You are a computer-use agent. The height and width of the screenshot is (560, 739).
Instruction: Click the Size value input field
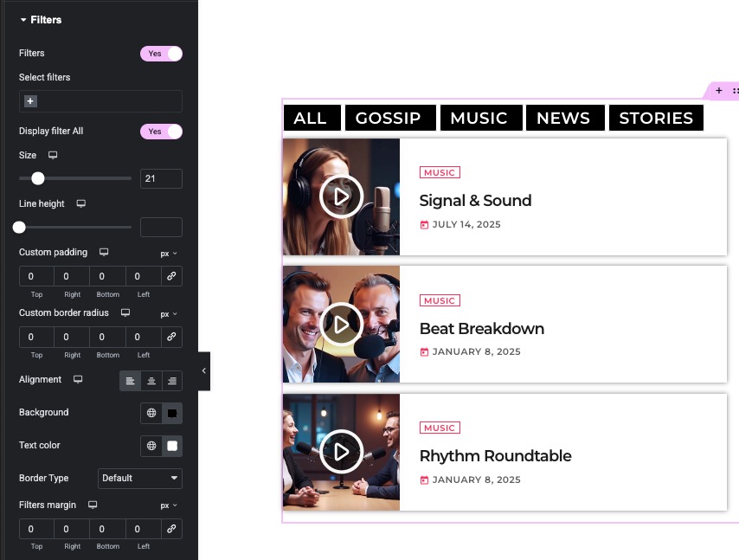pyautogui.click(x=161, y=179)
